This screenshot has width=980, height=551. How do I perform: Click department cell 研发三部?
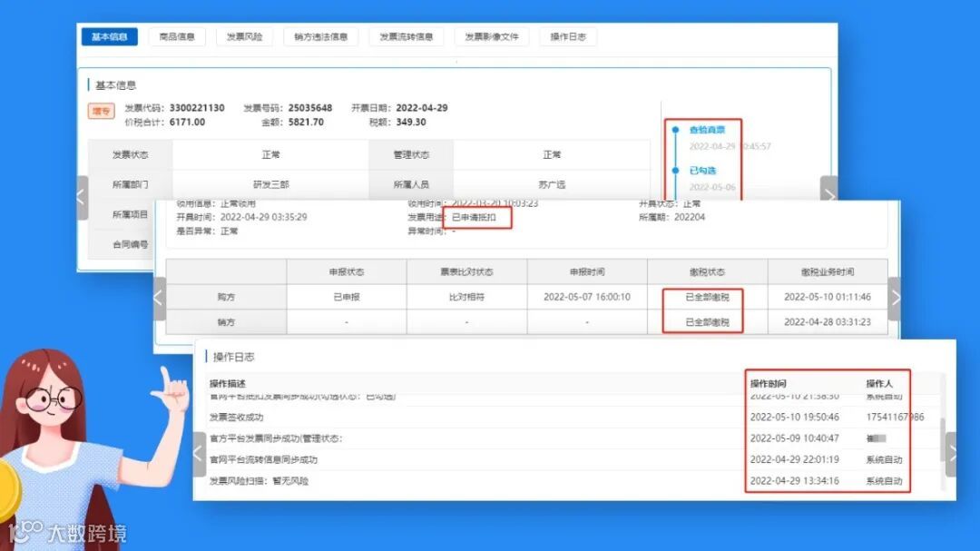[x=270, y=184]
